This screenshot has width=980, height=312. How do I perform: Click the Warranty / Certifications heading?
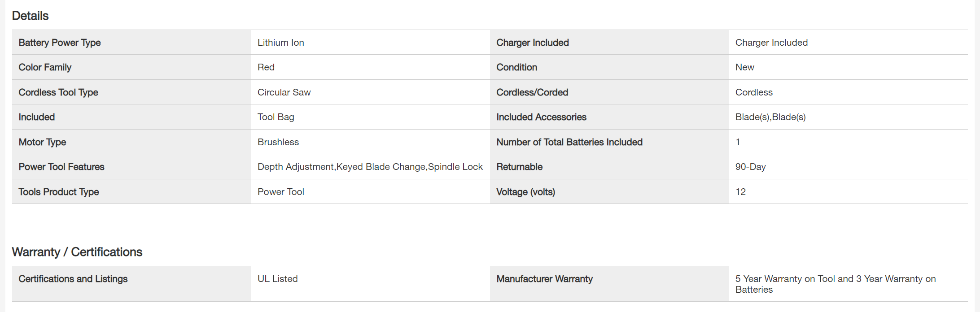tap(77, 252)
